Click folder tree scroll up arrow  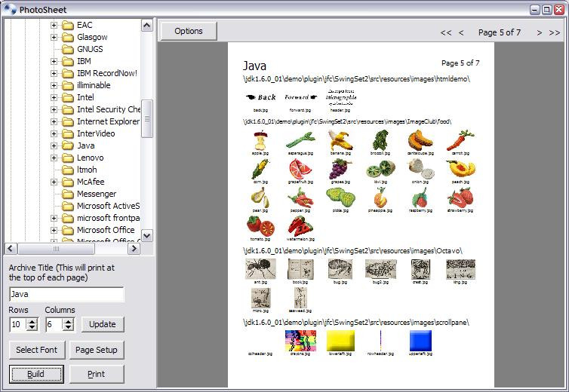click(x=146, y=26)
